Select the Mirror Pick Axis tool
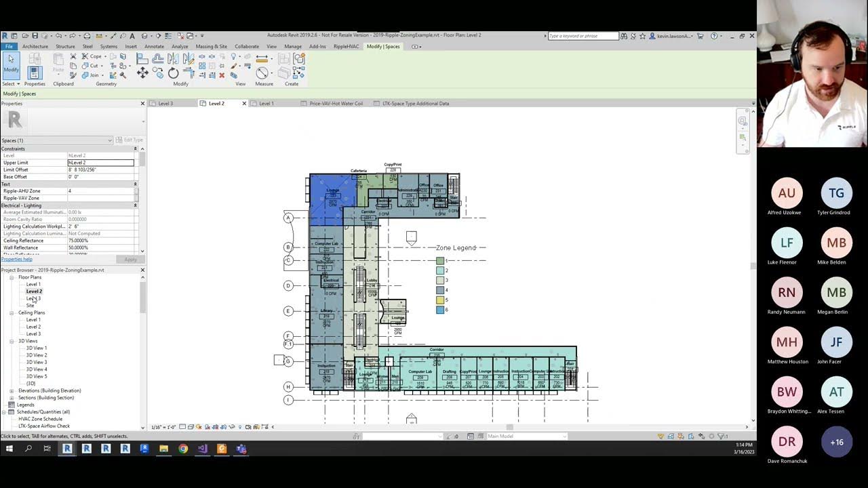 pyautogui.click(x=172, y=58)
